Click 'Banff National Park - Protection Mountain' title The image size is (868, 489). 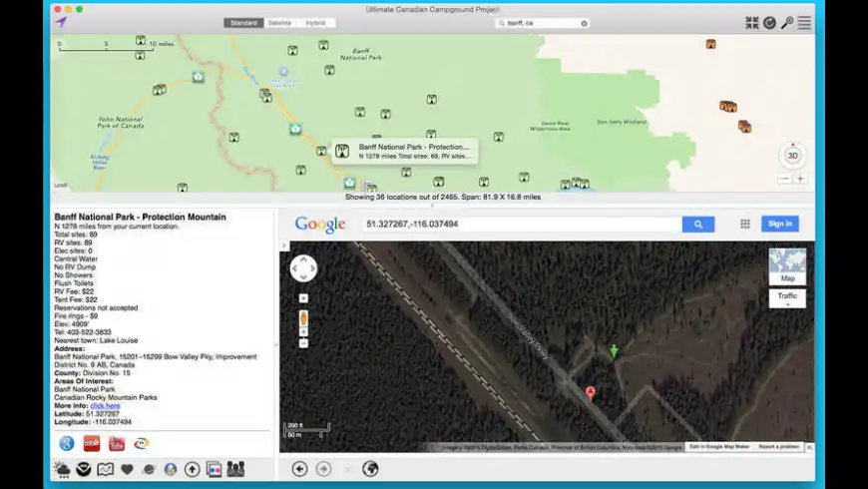point(140,218)
